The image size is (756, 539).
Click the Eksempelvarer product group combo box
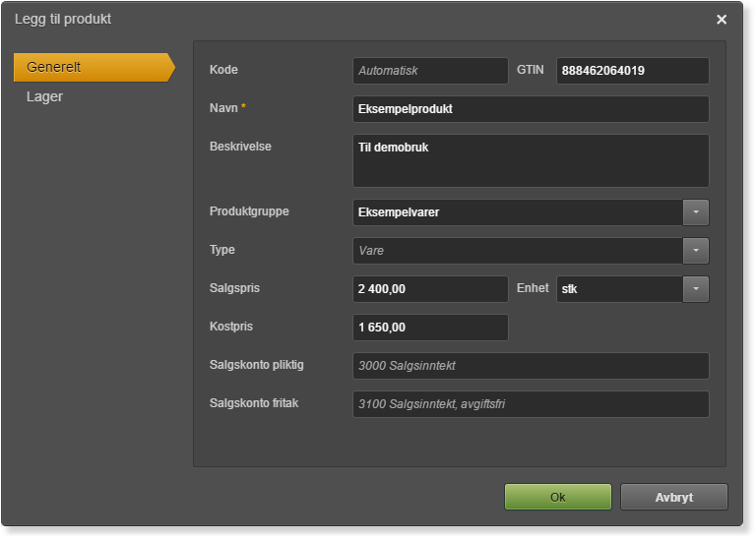point(519,212)
